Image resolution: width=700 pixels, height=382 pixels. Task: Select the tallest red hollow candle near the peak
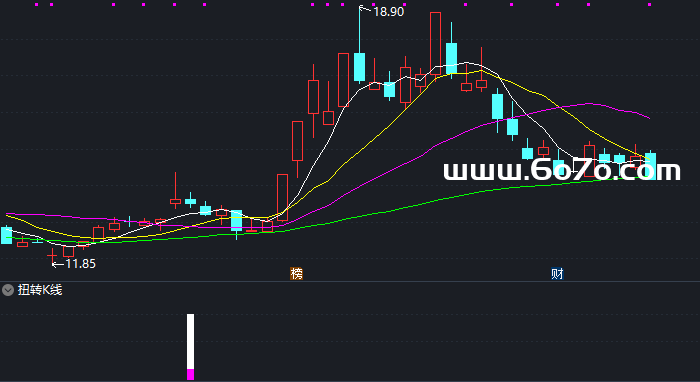pos(435,45)
